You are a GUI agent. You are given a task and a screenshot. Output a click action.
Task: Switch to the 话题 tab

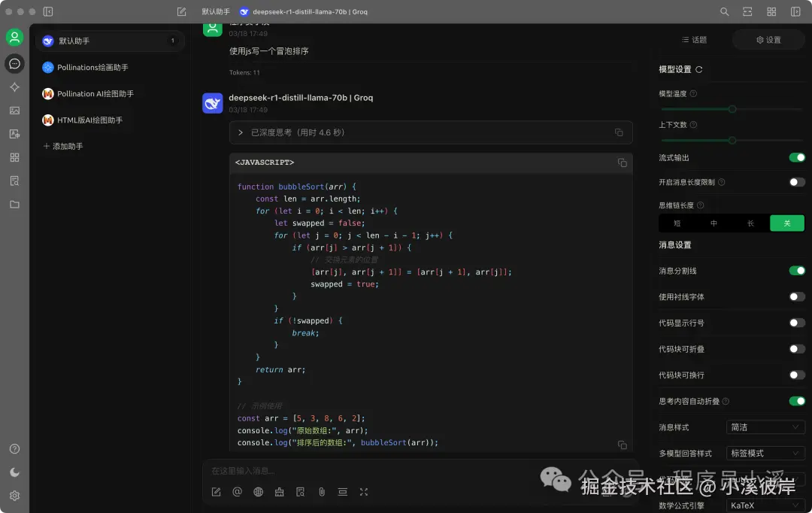[x=695, y=40]
